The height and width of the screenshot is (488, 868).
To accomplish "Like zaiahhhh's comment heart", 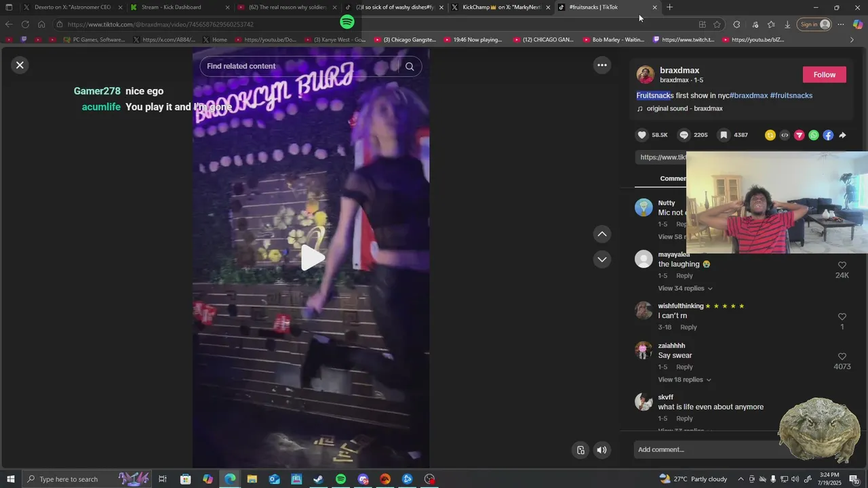I will 842,357.
